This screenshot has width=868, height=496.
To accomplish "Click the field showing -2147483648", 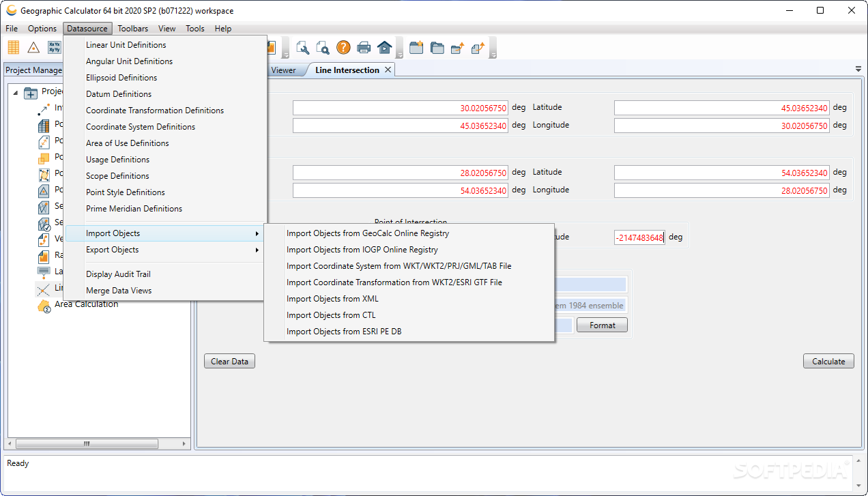I will [x=639, y=237].
